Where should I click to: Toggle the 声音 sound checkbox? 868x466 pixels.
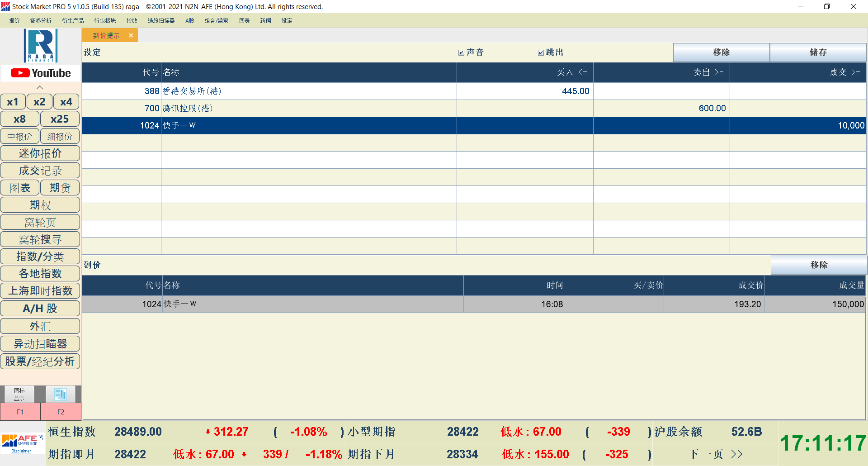(461, 52)
